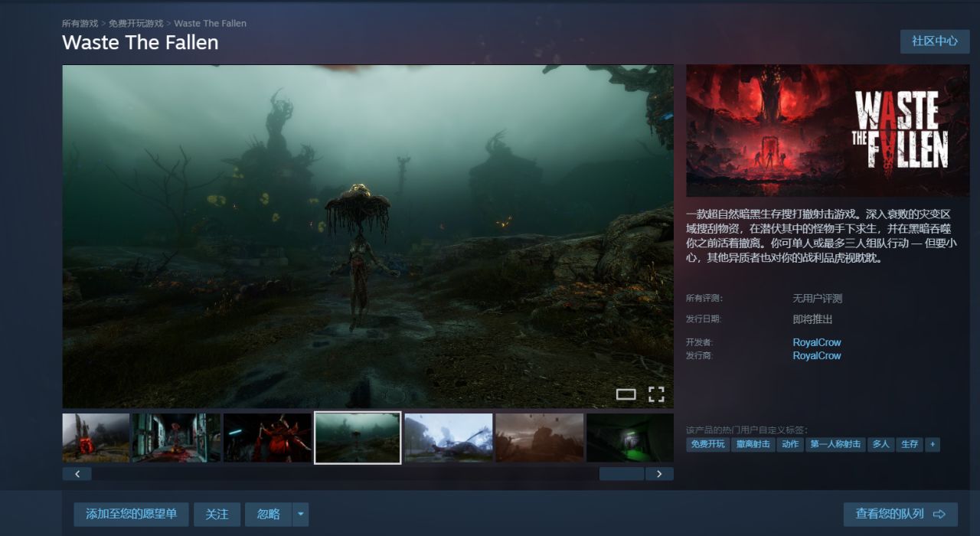This screenshot has height=536, width=980.
Task: Click the Waste The Fallen page title
Action: 140,43
